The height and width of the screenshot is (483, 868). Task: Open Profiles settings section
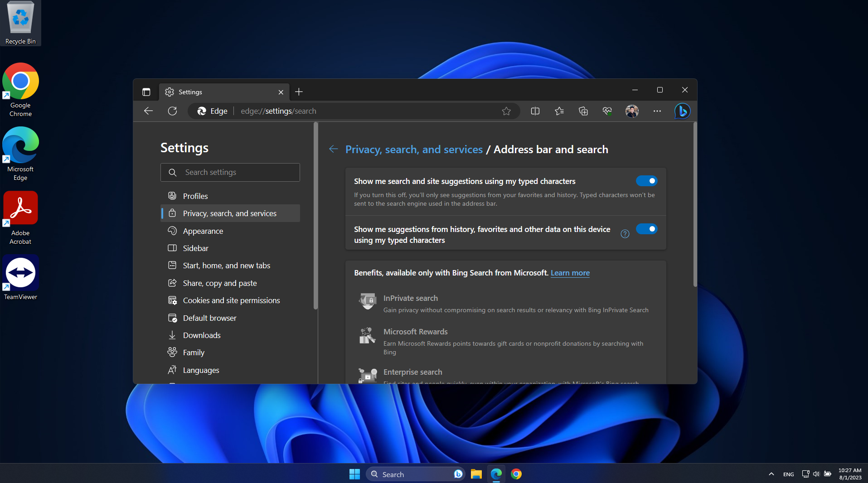pos(230,196)
